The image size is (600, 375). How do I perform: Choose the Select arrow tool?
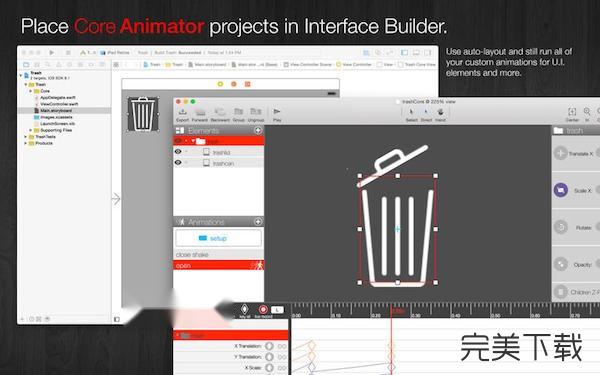click(x=411, y=114)
